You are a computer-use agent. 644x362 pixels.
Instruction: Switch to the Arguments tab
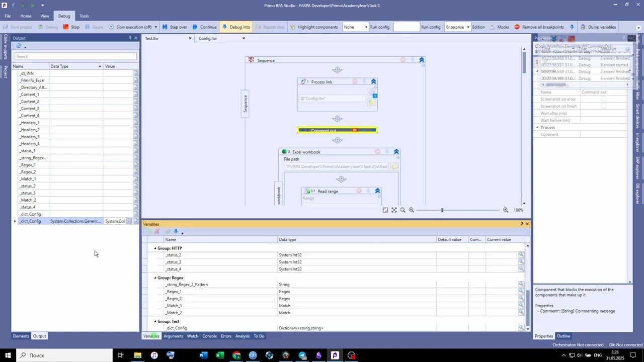click(173, 336)
